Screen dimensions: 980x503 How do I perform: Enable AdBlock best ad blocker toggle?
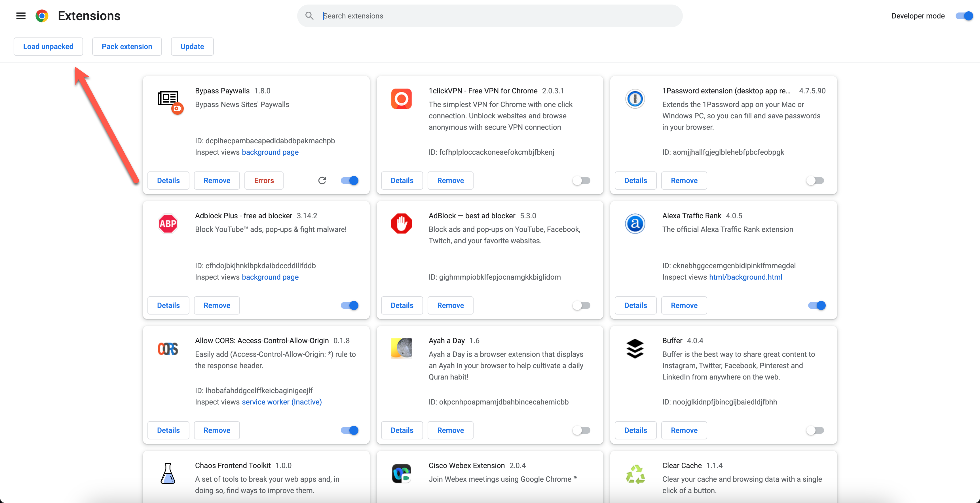click(582, 305)
